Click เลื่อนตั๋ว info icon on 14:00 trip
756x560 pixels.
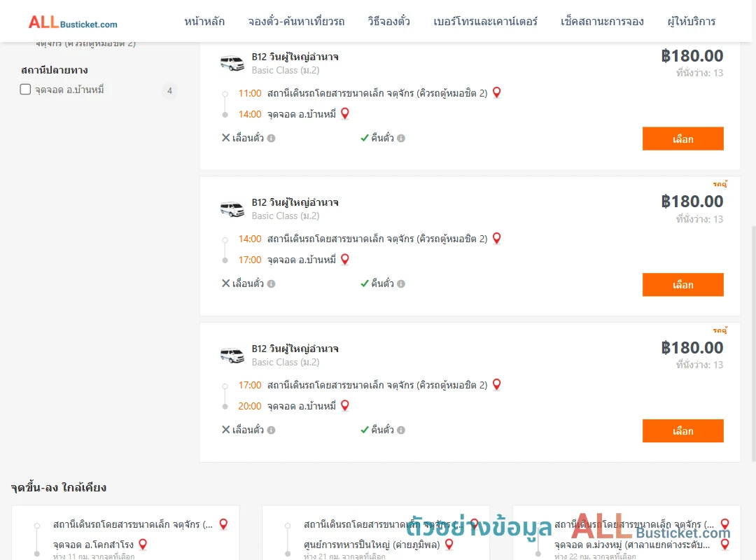[272, 284]
